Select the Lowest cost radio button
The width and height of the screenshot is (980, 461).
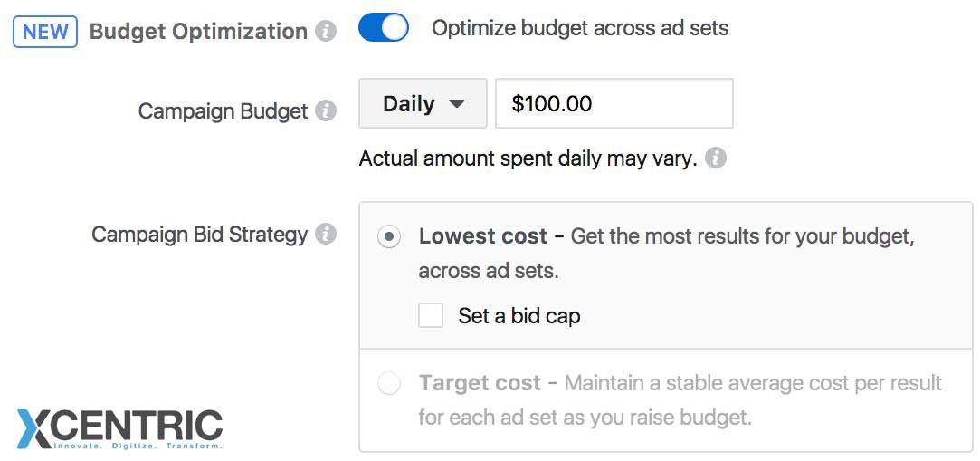coord(389,237)
